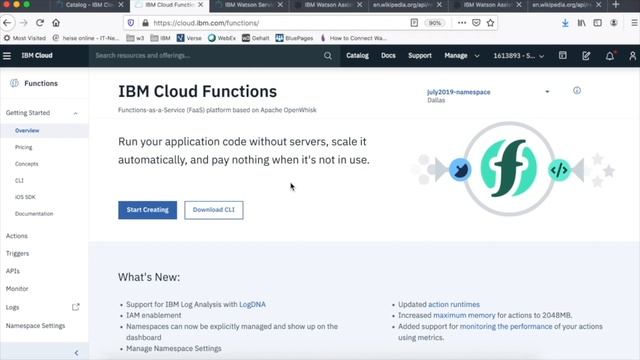
Task: Select Documentation in the sidebar
Action: tap(34, 214)
